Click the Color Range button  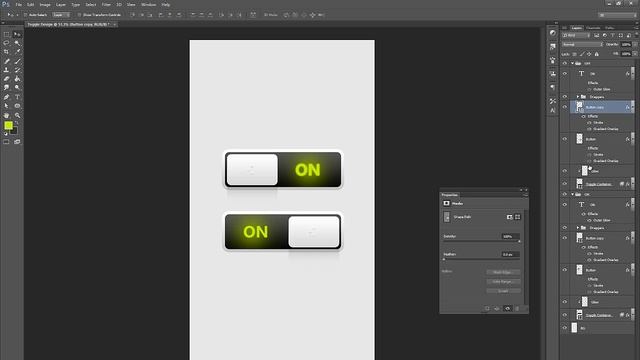pos(503,282)
